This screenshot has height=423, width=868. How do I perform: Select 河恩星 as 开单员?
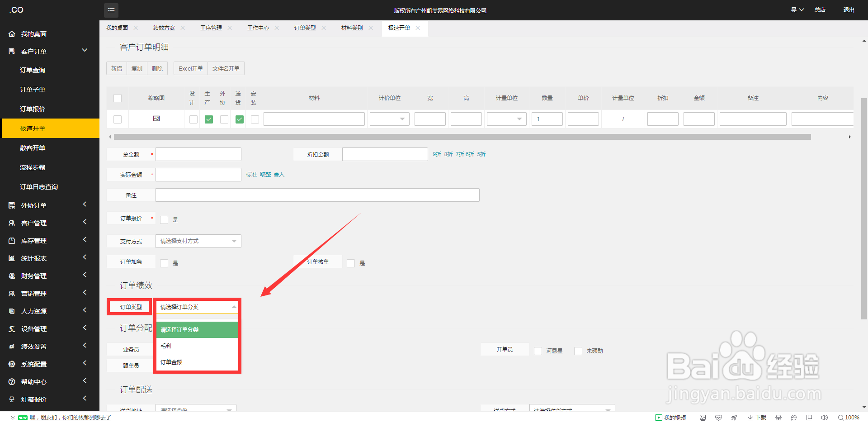538,351
